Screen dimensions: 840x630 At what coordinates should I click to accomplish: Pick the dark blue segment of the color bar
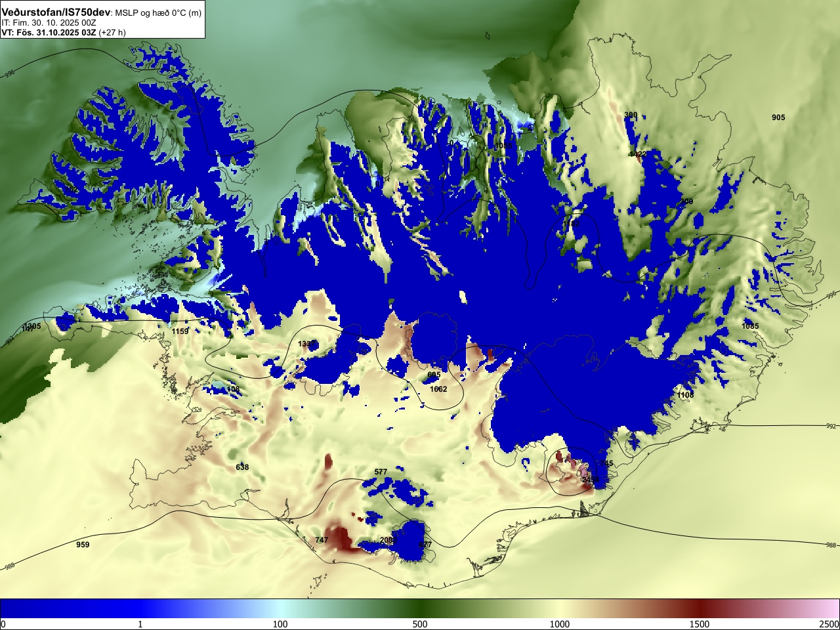click(x=70, y=608)
